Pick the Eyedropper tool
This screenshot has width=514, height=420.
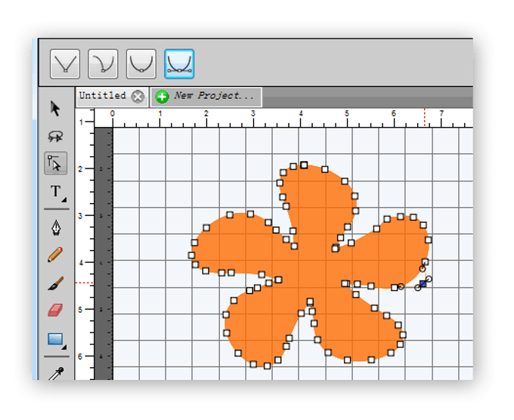(x=55, y=374)
